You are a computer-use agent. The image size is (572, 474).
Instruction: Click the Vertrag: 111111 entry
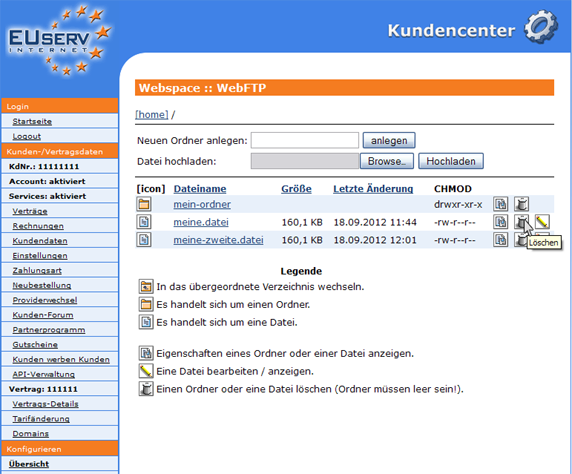point(43,389)
